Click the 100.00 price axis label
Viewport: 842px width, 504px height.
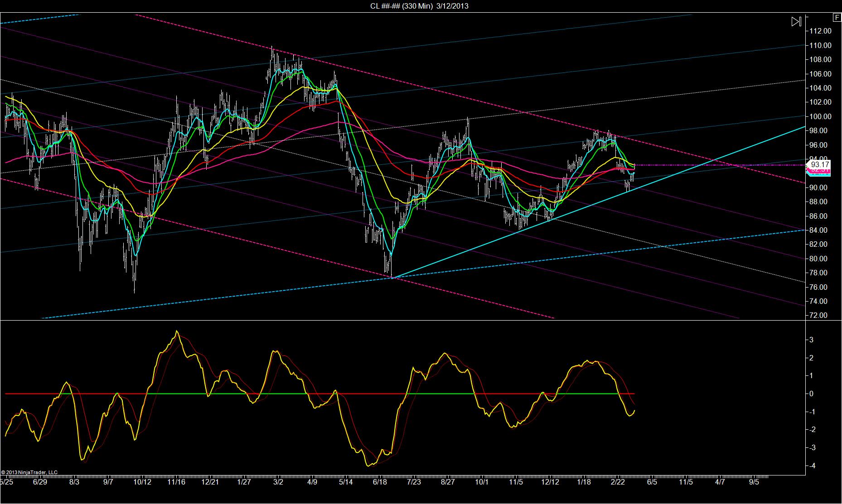821,116
